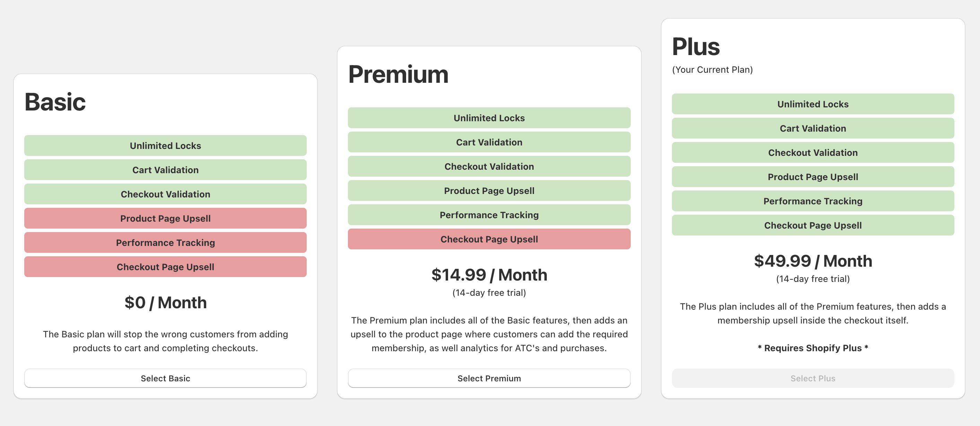
Task: Click Checkout Page Upsell in Basic plan
Action: click(x=165, y=267)
